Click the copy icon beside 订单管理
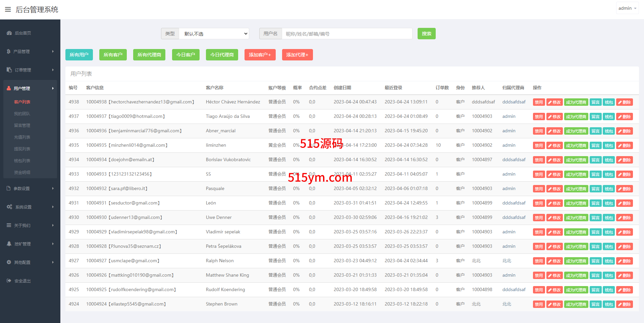This screenshot has width=644, height=323. (x=9, y=70)
